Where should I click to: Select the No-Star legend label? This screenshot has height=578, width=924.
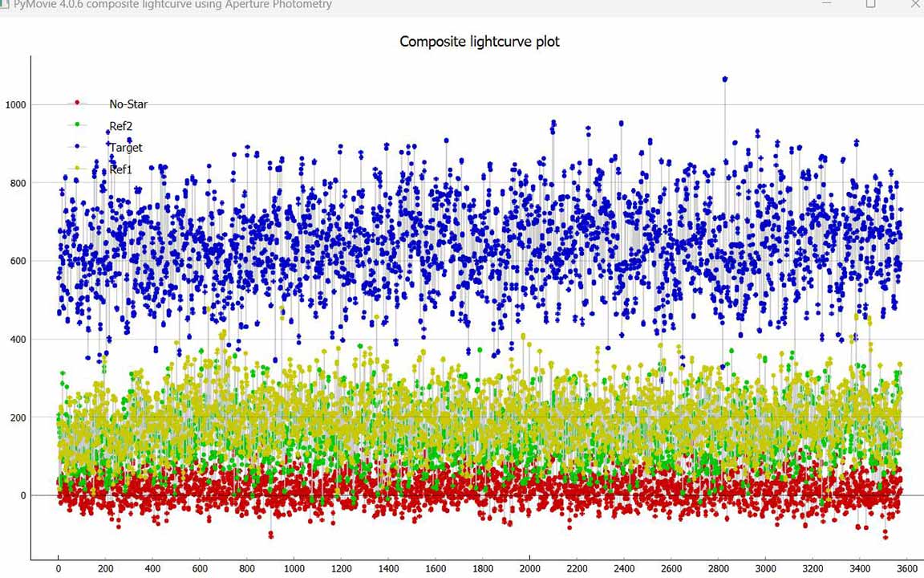[x=128, y=104]
